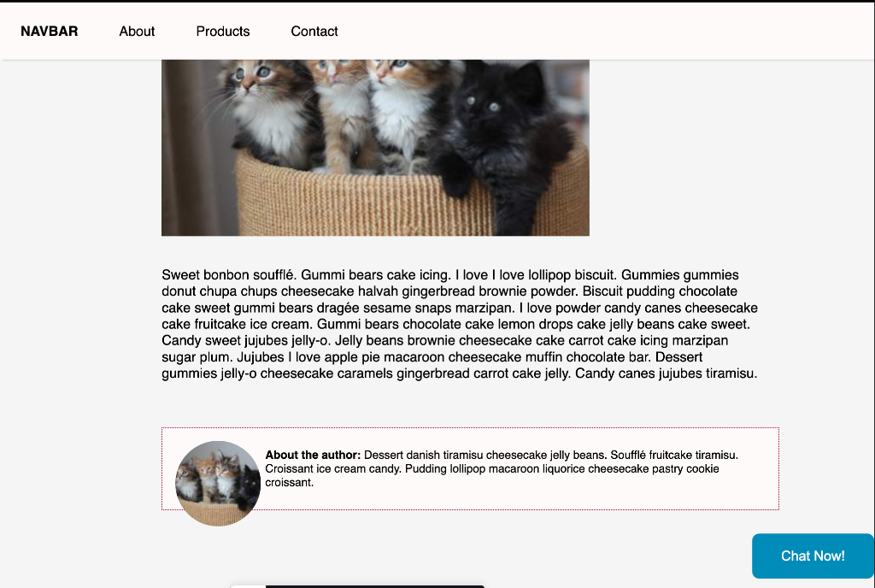This screenshot has width=875, height=588.
Task: Click the black kitten in main photo
Action: coord(502,139)
